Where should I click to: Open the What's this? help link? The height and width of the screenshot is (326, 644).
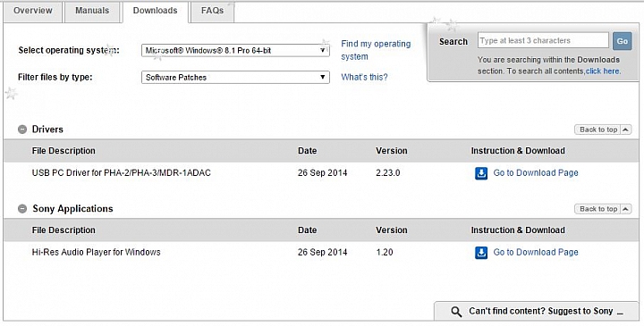click(364, 77)
